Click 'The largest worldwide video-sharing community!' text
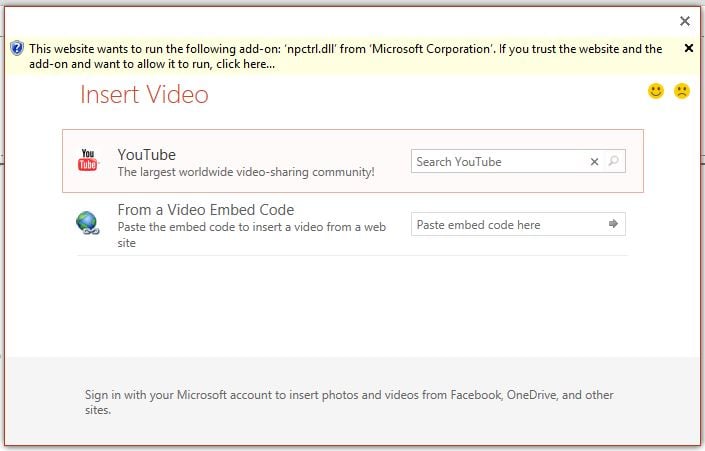The height and width of the screenshot is (451, 705). pos(246,172)
